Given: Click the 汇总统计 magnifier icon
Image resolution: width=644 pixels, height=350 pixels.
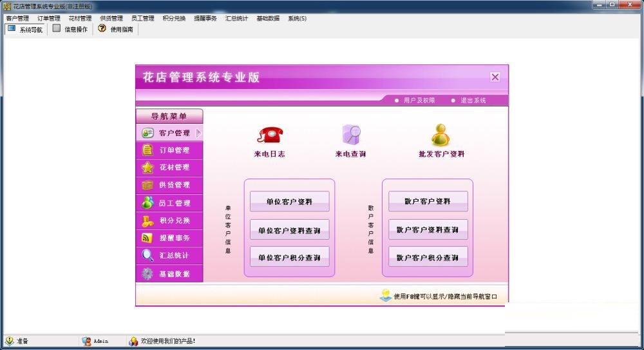Looking at the screenshot, I should 147,255.
